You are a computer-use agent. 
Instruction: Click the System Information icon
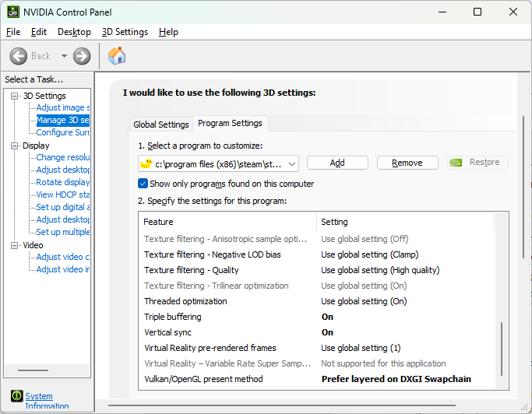tap(16, 396)
